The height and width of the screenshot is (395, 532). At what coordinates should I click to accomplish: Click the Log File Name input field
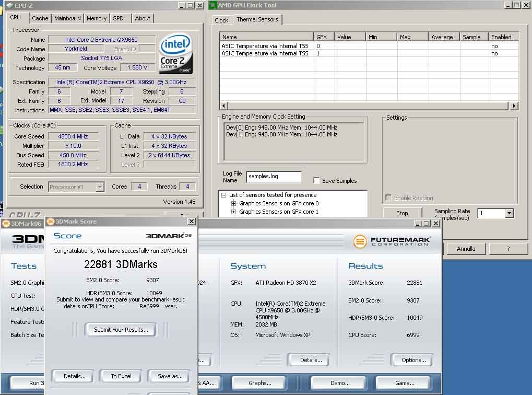(x=274, y=177)
